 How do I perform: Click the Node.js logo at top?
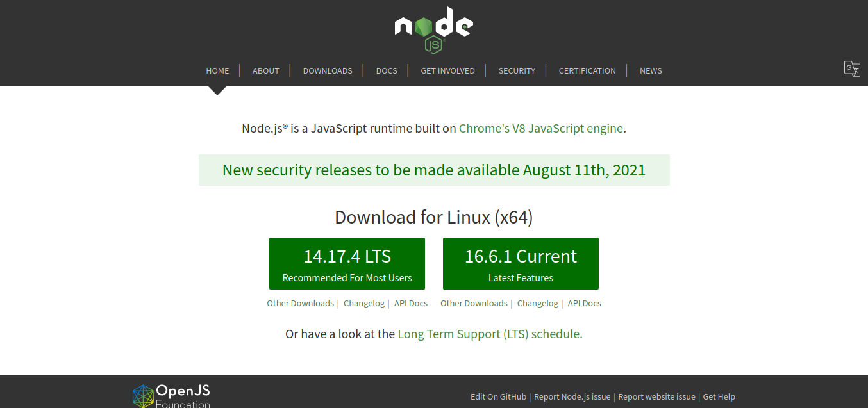click(434, 30)
